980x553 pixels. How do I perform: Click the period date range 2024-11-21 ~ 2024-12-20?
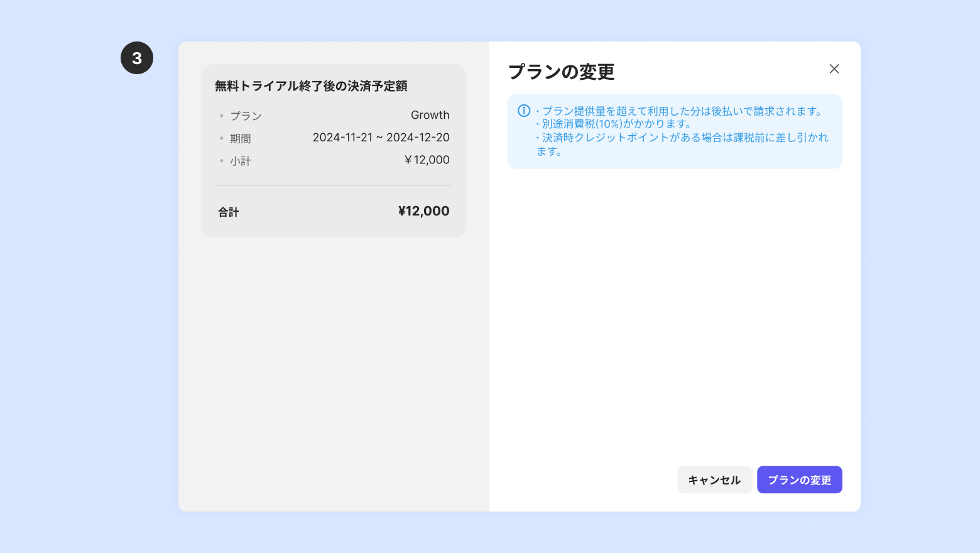381,138
